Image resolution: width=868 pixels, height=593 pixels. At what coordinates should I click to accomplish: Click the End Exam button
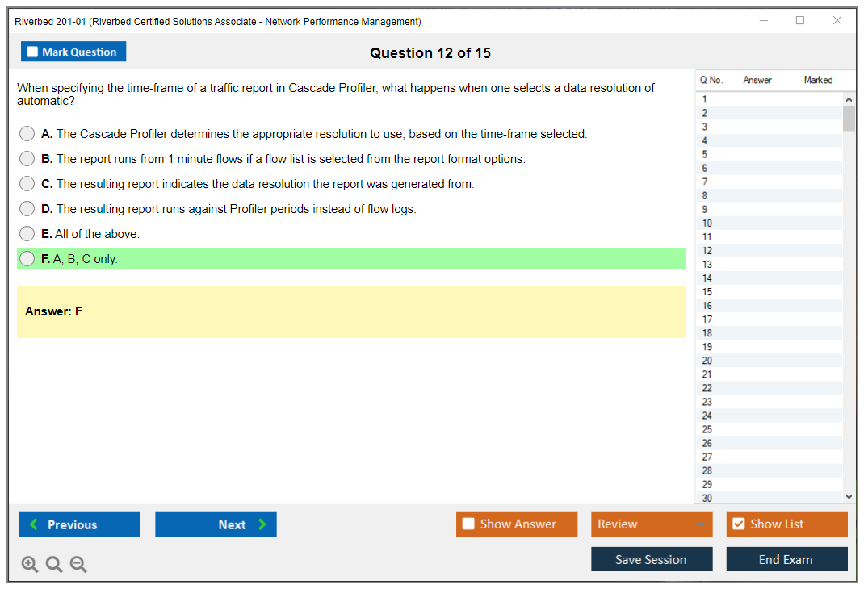coord(786,559)
